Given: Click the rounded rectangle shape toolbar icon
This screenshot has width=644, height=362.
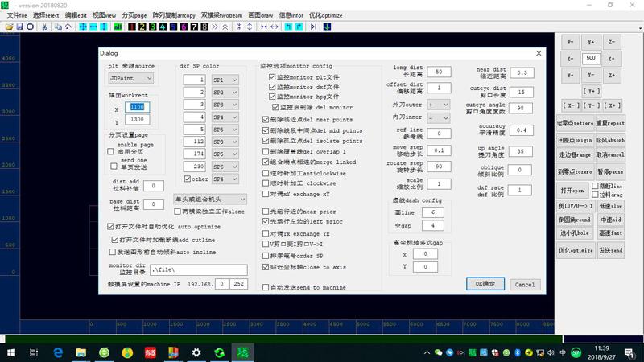Looking at the screenshot, I should coord(31,27).
